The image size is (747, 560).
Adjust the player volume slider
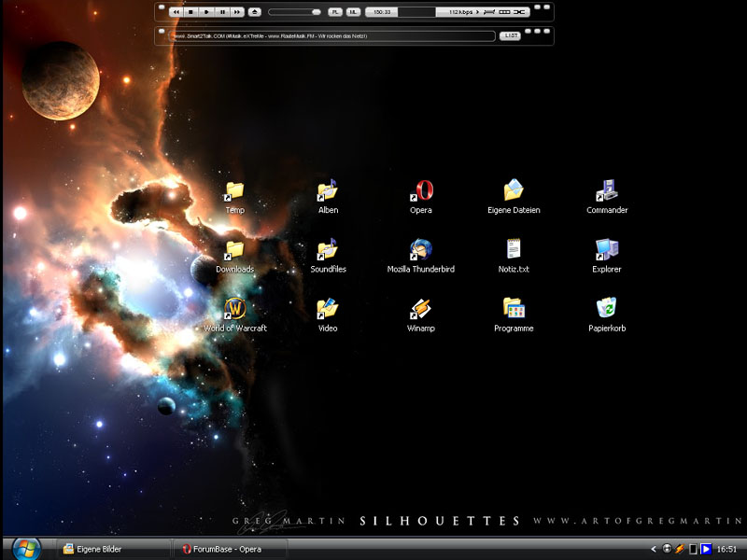point(294,12)
